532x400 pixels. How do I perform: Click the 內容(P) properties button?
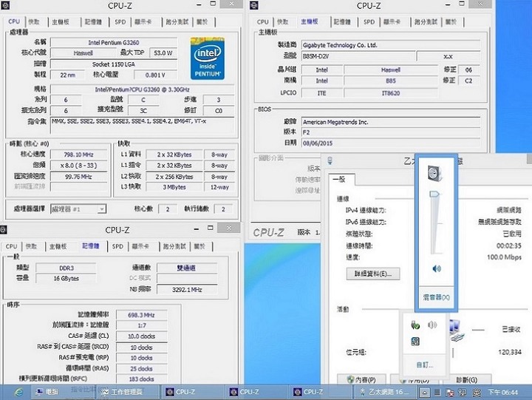[361, 379]
